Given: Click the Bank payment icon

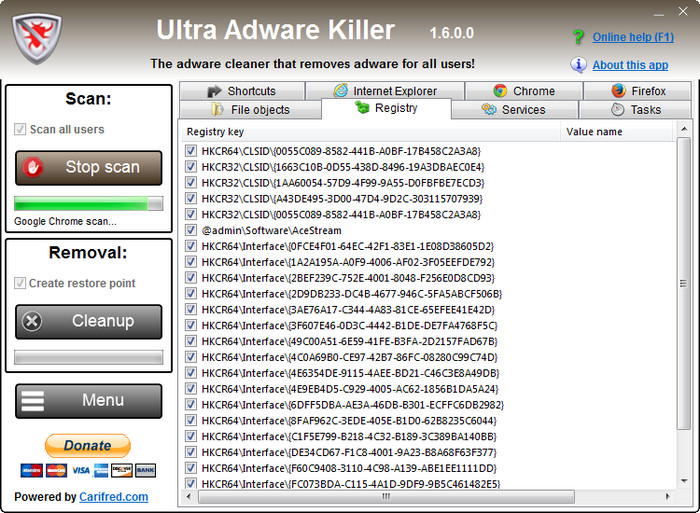Looking at the screenshot, I should (146, 470).
